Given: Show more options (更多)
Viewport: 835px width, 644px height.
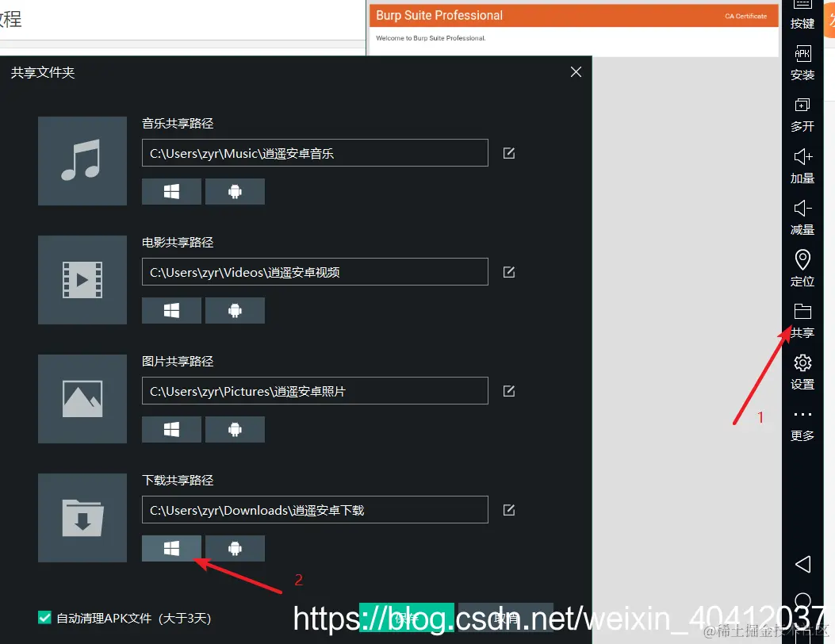Looking at the screenshot, I should [802, 423].
